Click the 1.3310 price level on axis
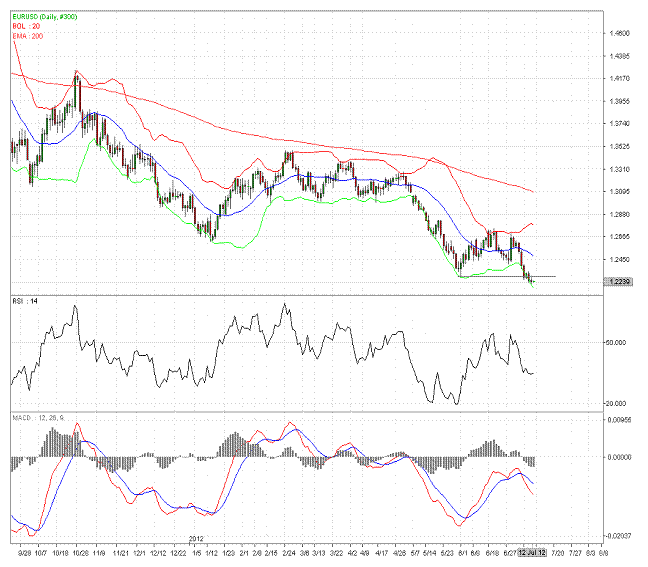This screenshot has width=648, height=567. tap(619, 169)
